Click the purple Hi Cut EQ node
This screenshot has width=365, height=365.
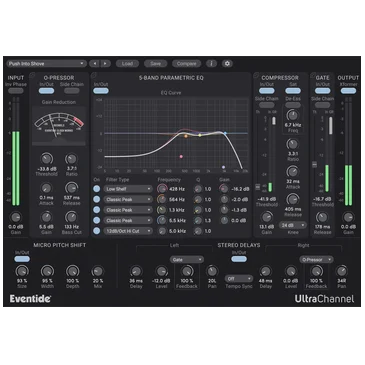click(x=223, y=167)
